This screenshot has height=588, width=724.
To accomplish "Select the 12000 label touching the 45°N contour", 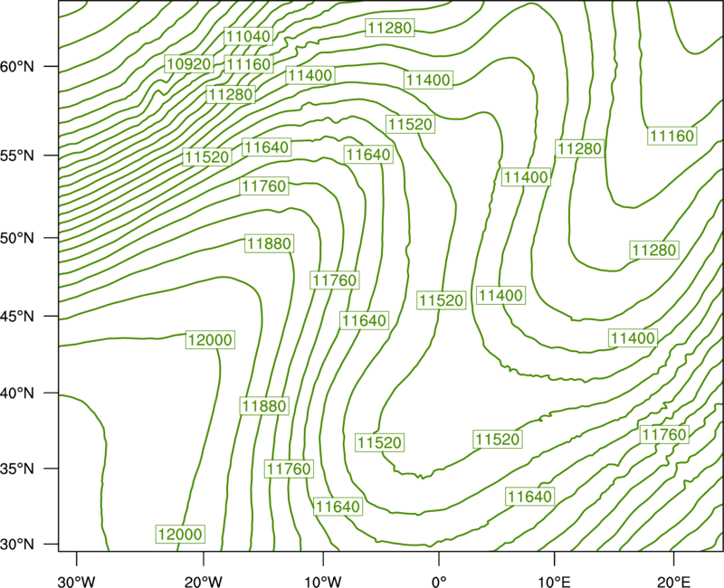I will tap(210, 340).
